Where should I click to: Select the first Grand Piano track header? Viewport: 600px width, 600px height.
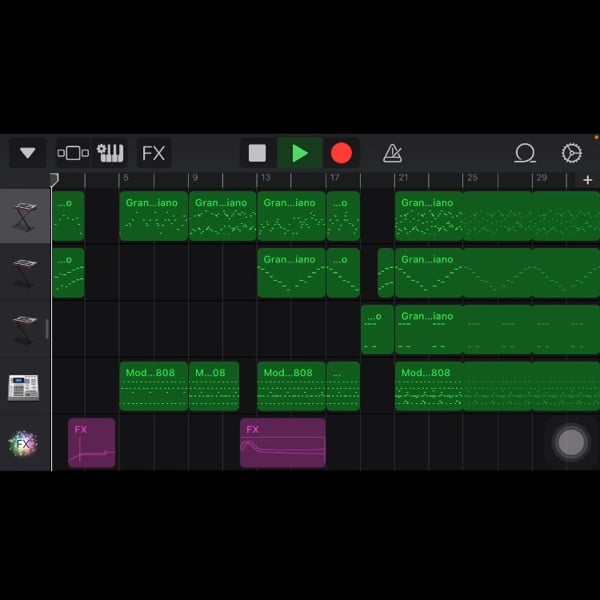pyautogui.click(x=24, y=216)
